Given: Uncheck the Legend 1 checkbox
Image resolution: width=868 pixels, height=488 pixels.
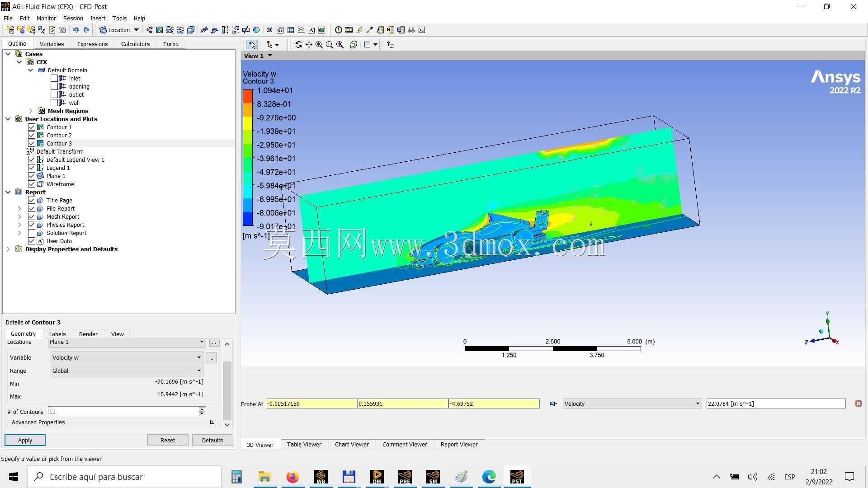Looking at the screenshot, I should (32, 168).
